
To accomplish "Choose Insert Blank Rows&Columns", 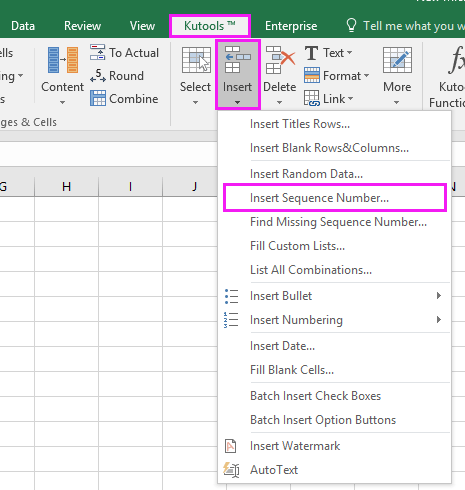I will coord(334,148).
